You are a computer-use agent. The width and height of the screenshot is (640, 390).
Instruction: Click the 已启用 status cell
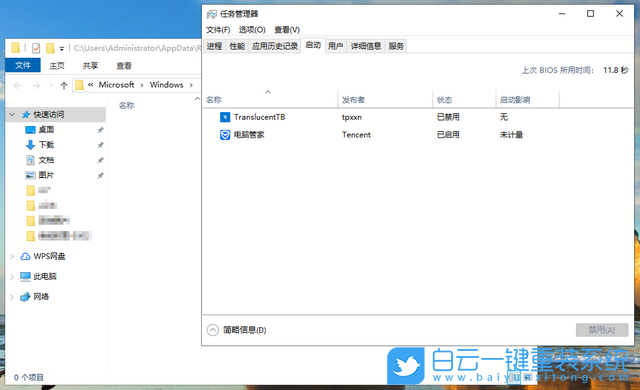coord(448,135)
